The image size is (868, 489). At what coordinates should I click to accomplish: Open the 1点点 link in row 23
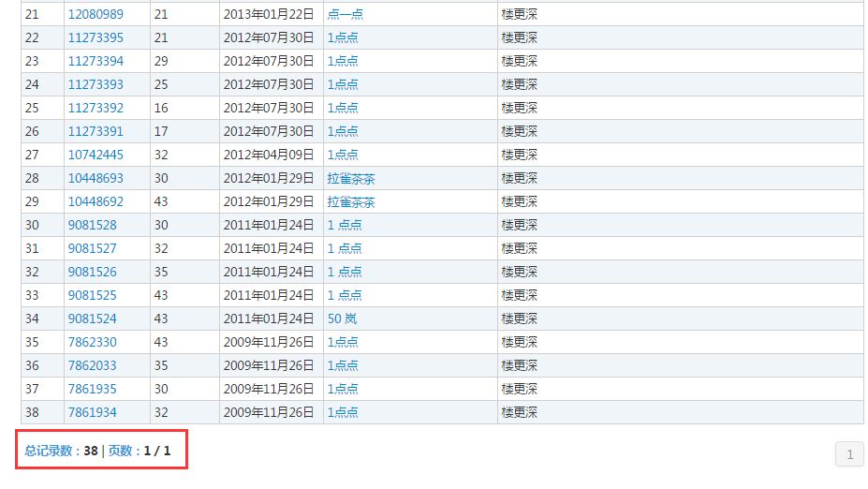[343, 61]
